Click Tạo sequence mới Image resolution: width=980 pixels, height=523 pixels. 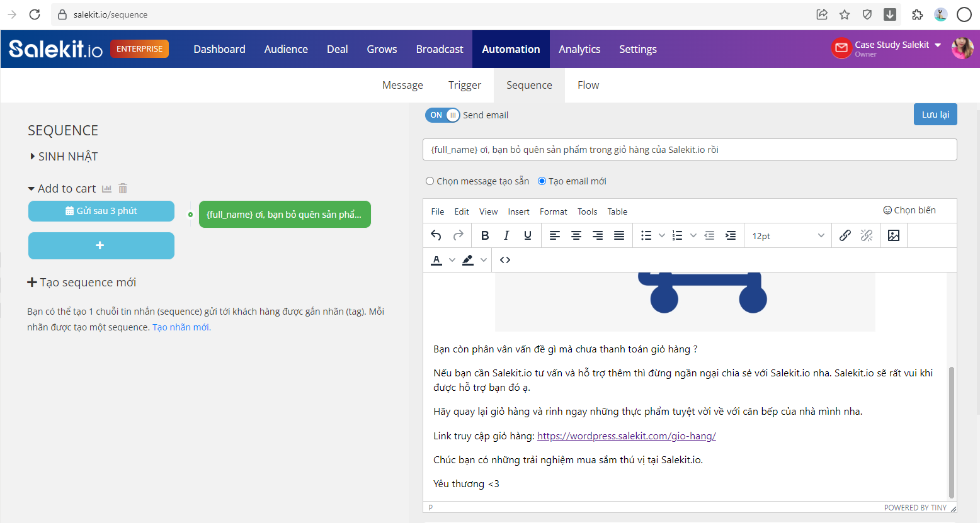click(82, 283)
